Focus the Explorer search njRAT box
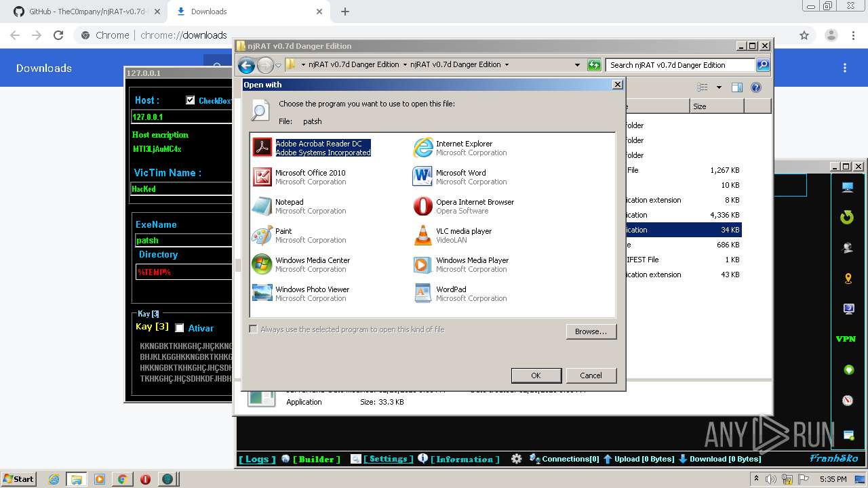Viewport: 868px width, 488px height. 680,65
